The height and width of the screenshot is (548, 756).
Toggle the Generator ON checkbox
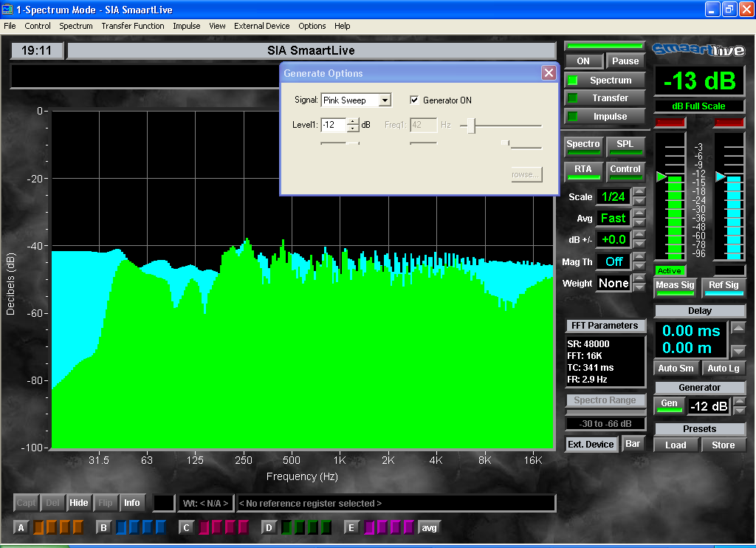coord(415,100)
